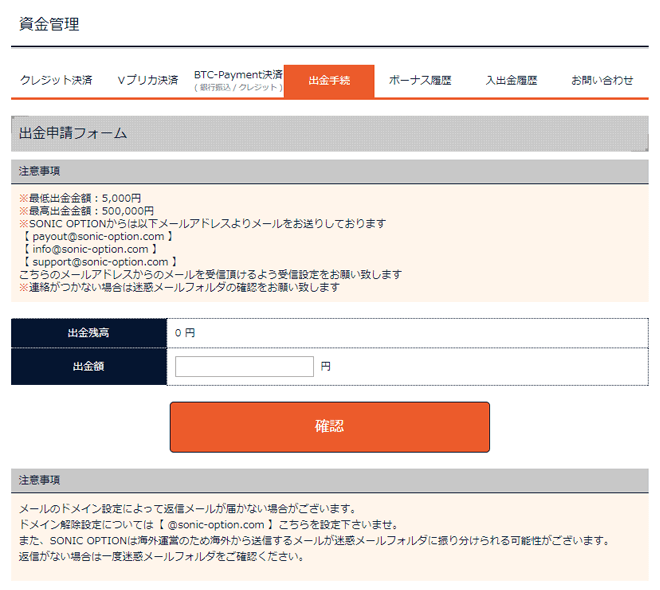
Task: Switch to the Vプリカ決済 tab
Action: 148,80
